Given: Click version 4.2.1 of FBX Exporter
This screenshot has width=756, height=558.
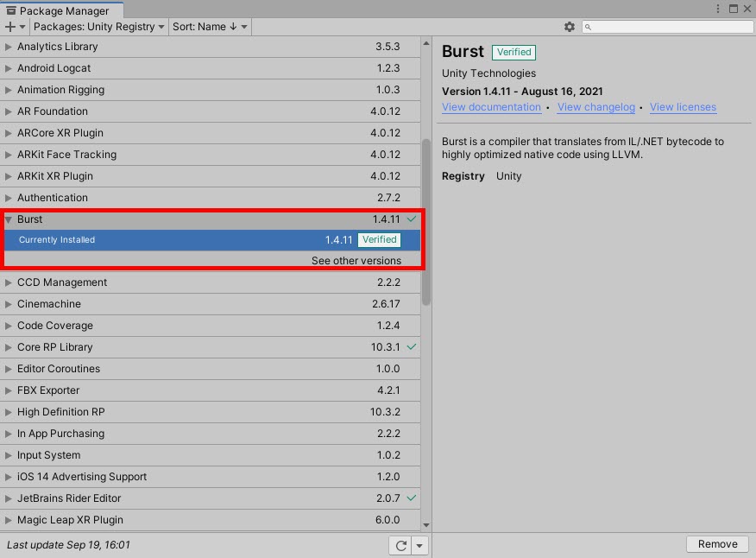Looking at the screenshot, I should [389, 390].
